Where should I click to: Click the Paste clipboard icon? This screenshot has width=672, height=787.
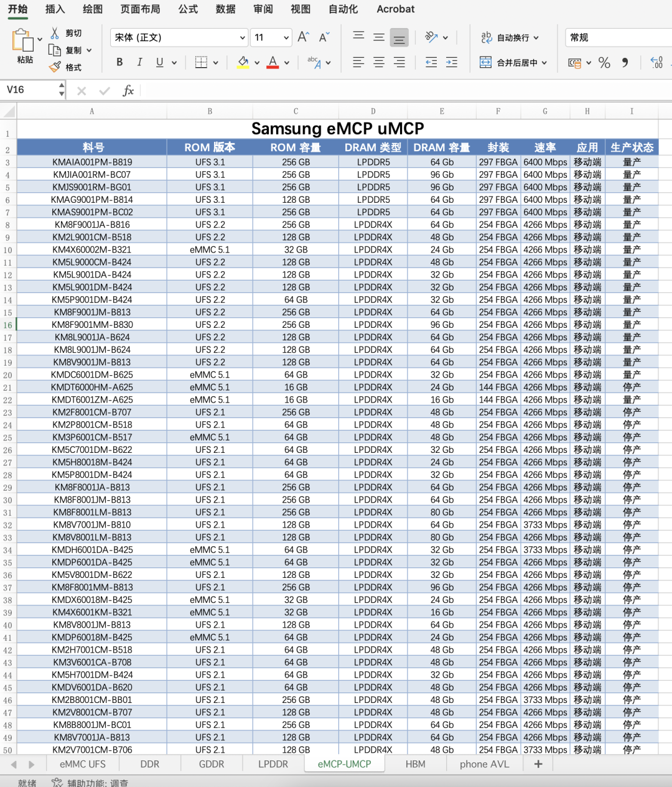(23, 40)
